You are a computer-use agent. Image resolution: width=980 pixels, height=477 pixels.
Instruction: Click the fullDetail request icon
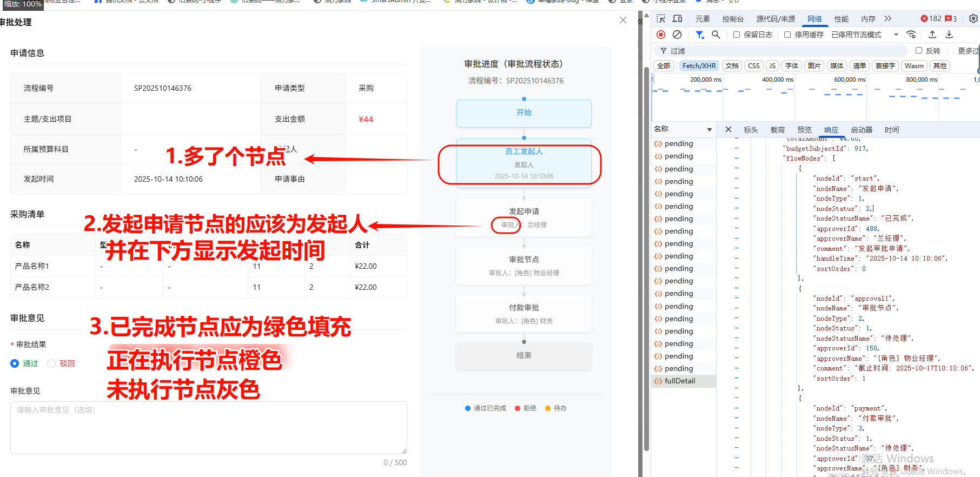tap(658, 381)
